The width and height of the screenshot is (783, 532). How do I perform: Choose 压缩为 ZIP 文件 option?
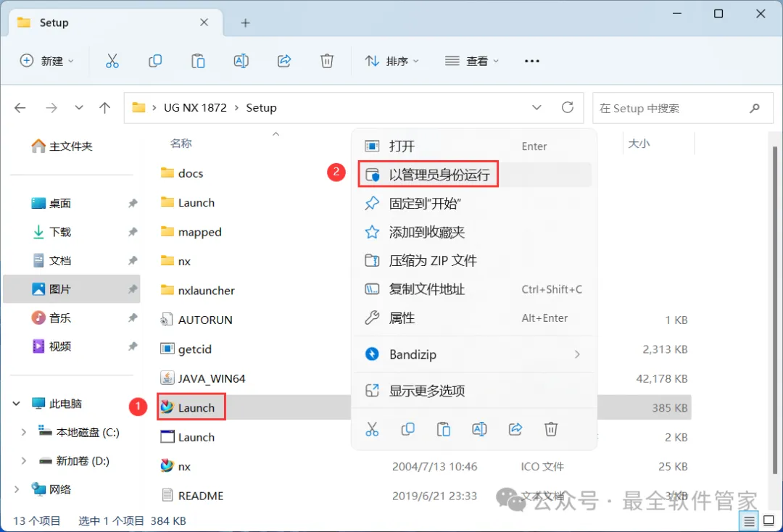(474, 260)
